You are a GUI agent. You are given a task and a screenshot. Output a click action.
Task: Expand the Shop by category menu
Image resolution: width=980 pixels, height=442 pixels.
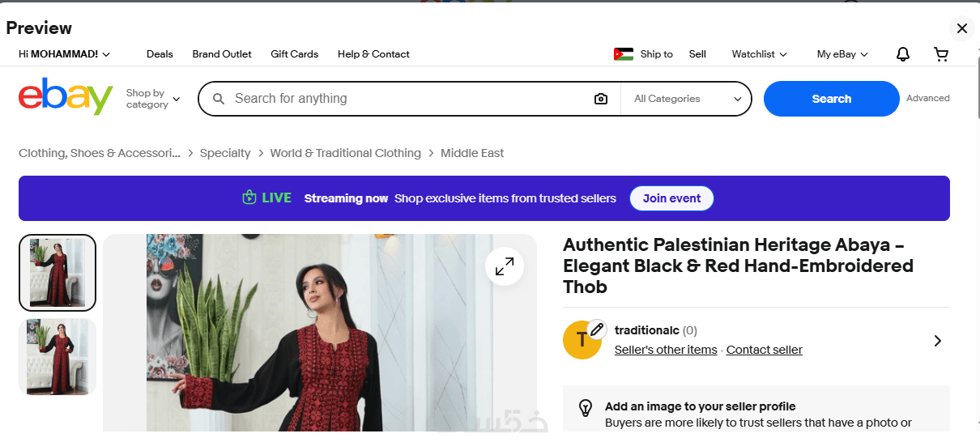(x=153, y=99)
